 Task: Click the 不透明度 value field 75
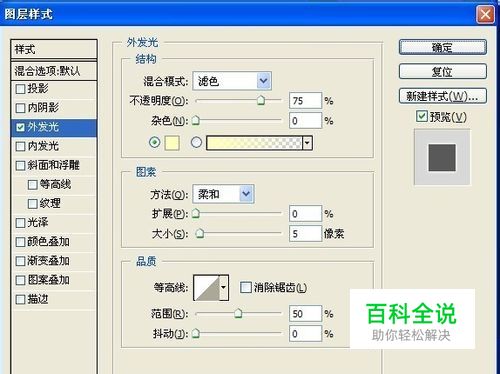click(306, 101)
